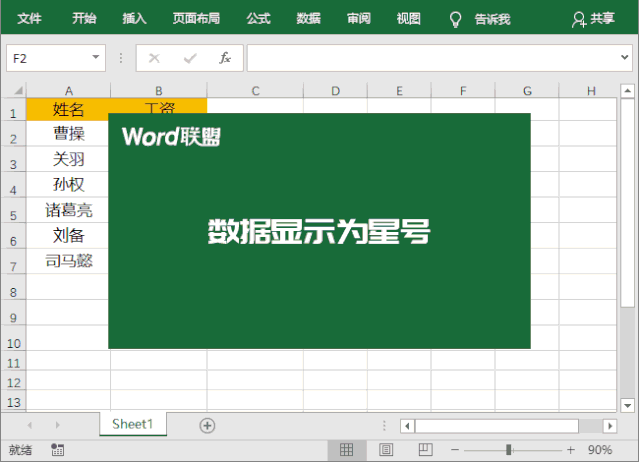Click the zoom in plus icon
The image size is (639, 462).
[x=571, y=450]
